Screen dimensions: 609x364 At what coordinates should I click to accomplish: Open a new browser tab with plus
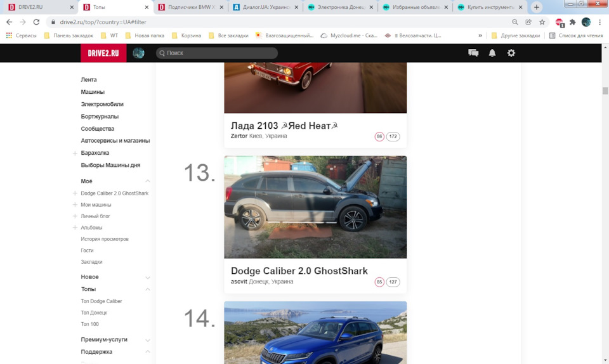point(537,7)
